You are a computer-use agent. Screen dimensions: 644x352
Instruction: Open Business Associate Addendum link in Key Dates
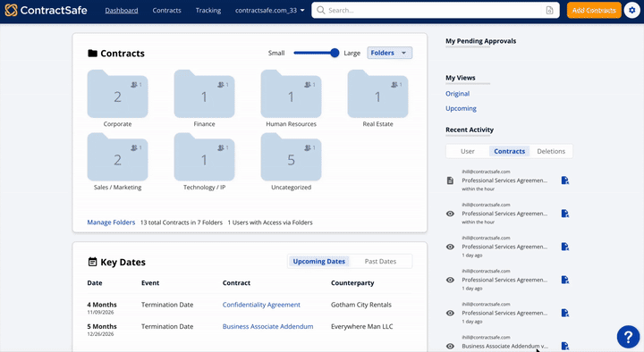tap(267, 326)
